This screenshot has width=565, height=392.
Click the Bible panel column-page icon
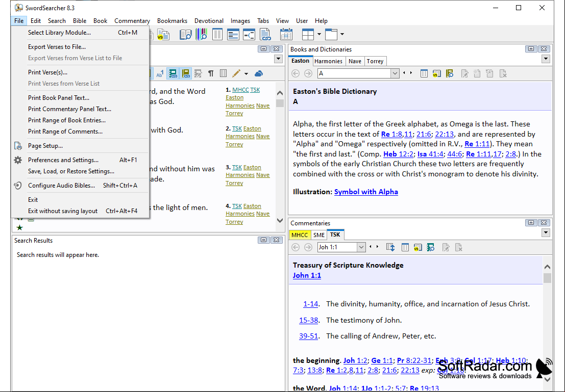224,74
